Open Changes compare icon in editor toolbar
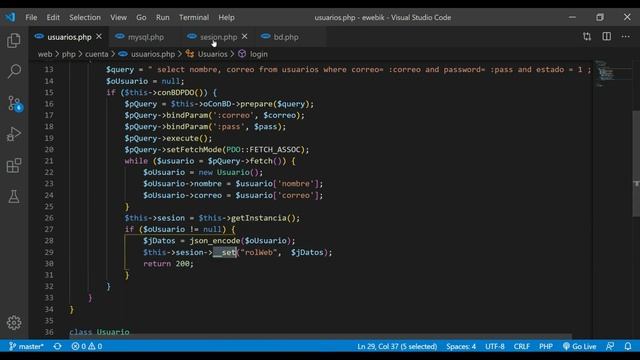 point(587,37)
